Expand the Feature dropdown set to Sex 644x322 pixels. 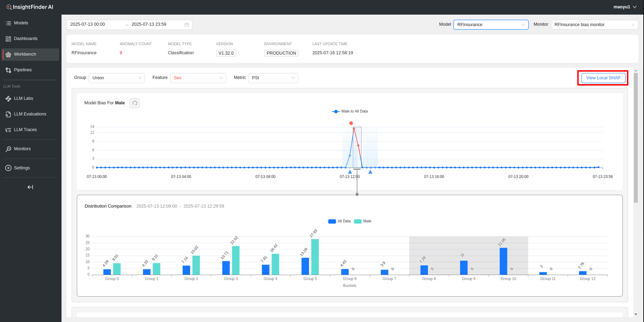[198, 78]
